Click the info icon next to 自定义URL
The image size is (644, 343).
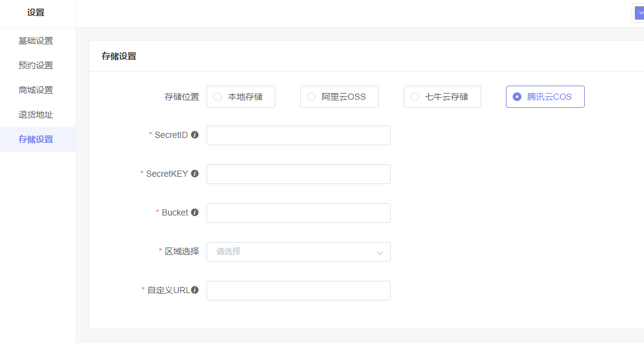(x=195, y=290)
